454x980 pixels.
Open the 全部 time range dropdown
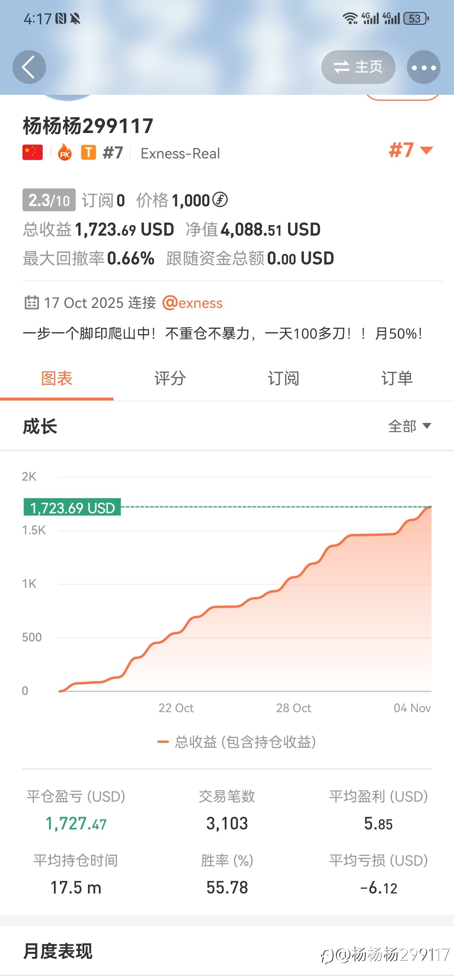(409, 426)
